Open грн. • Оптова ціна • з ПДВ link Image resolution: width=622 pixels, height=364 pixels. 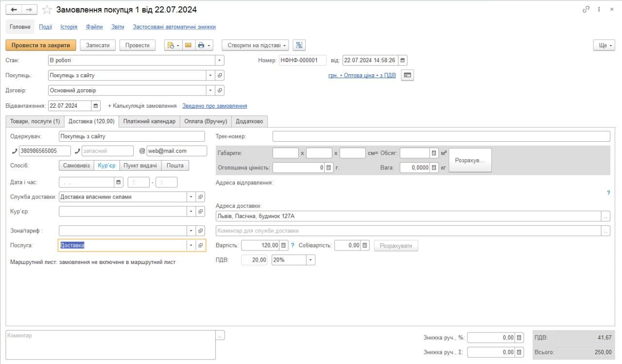362,76
